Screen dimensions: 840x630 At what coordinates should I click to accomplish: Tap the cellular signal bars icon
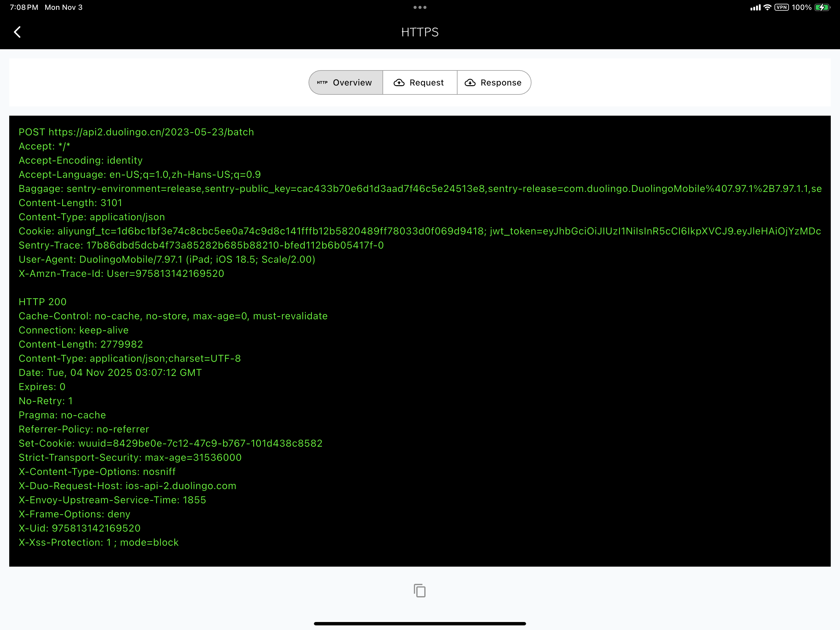(755, 8)
